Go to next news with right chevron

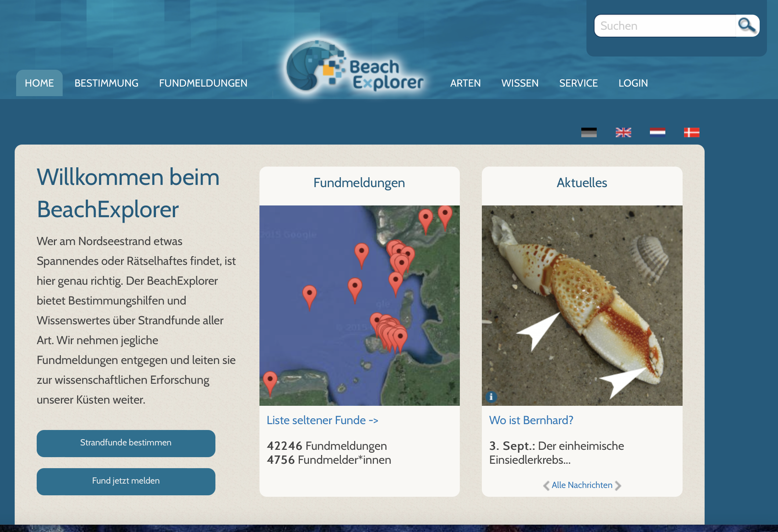[618, 485]
